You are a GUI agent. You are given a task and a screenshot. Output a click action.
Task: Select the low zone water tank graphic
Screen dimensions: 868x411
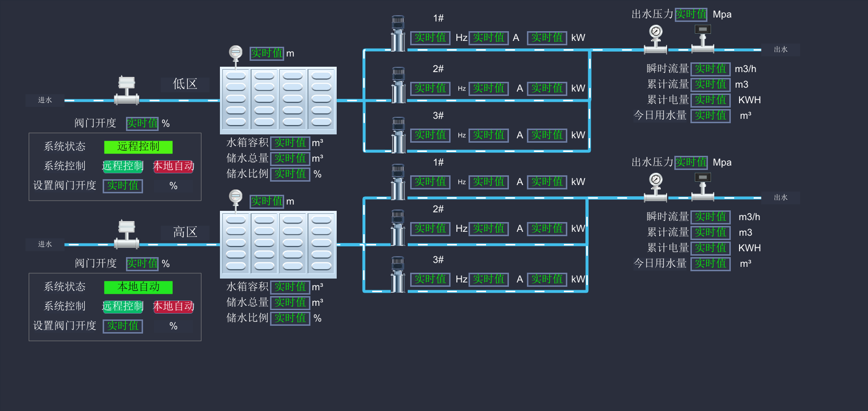point(278,100)
